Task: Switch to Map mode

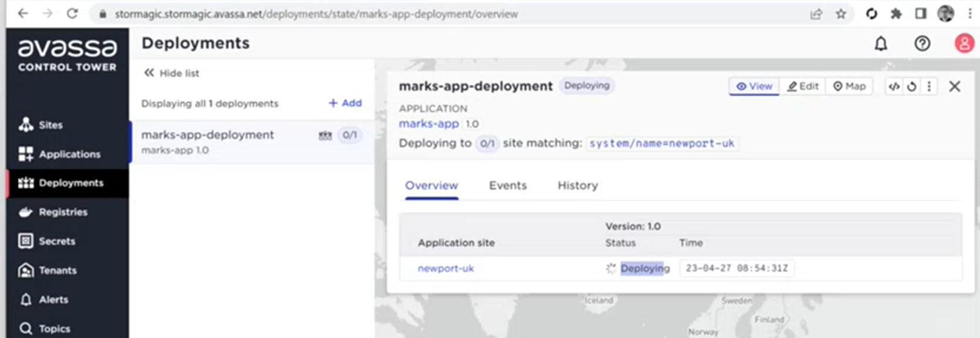Action: tap(849, 86)
